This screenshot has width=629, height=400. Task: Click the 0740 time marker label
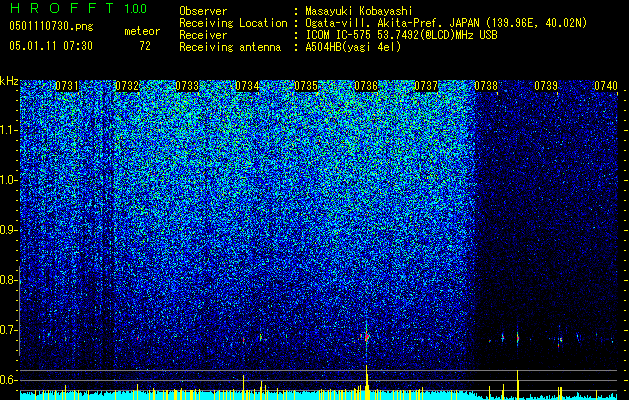tap(606, 86)
